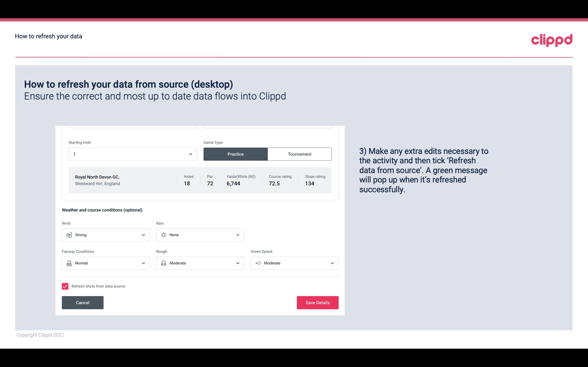Click the rain condition dropdown icon

238,235
